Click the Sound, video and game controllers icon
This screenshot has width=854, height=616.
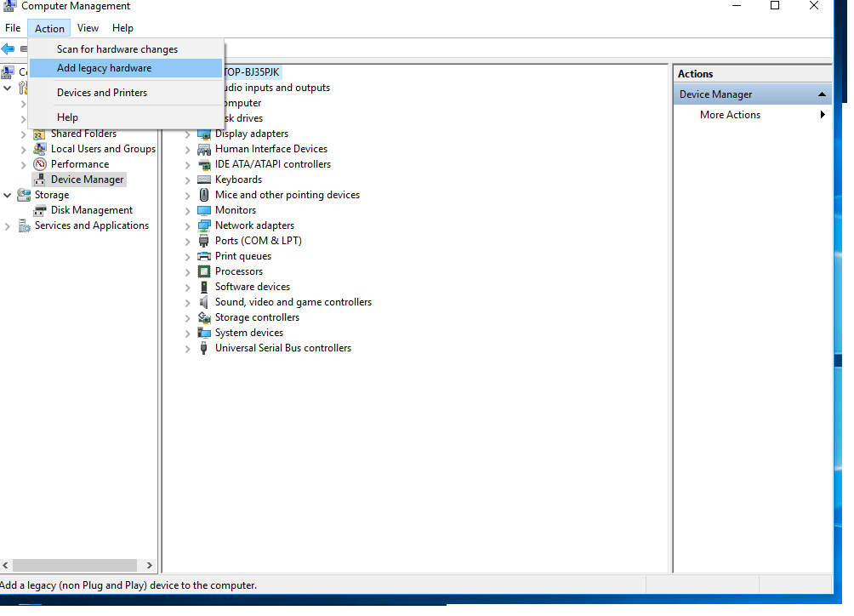204,302
